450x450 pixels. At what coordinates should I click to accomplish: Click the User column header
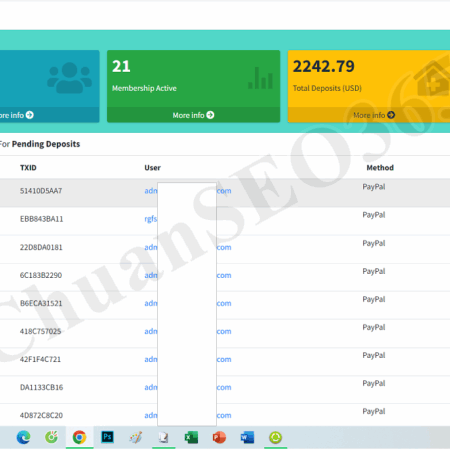[152, 167]
